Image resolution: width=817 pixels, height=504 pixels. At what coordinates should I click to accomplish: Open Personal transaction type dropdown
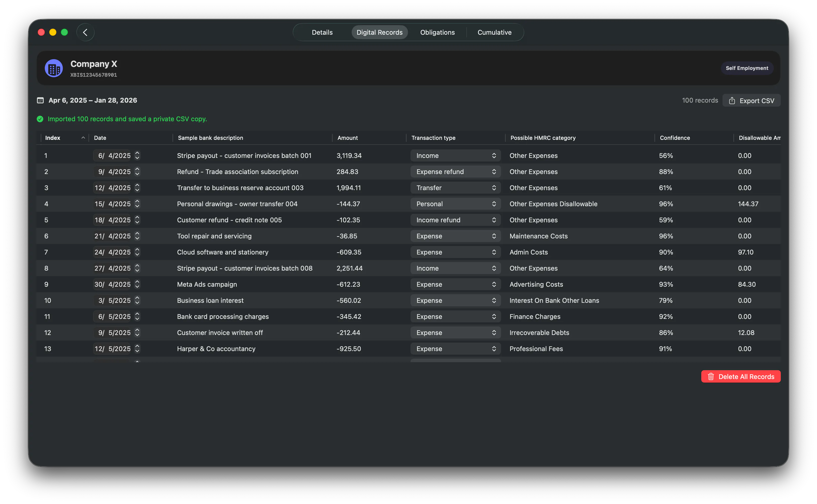tap(455, 204)
